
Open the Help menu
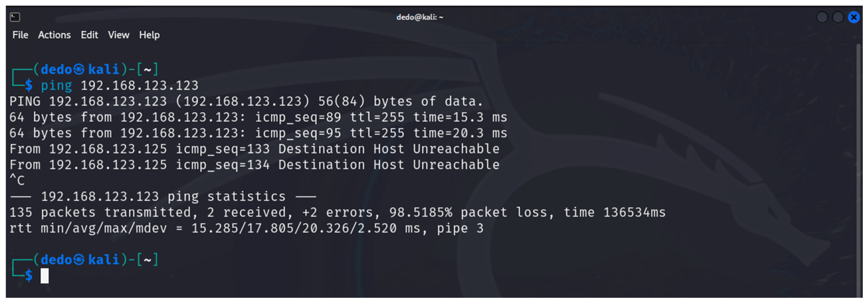pyautogui.click(x=149, y=35)
